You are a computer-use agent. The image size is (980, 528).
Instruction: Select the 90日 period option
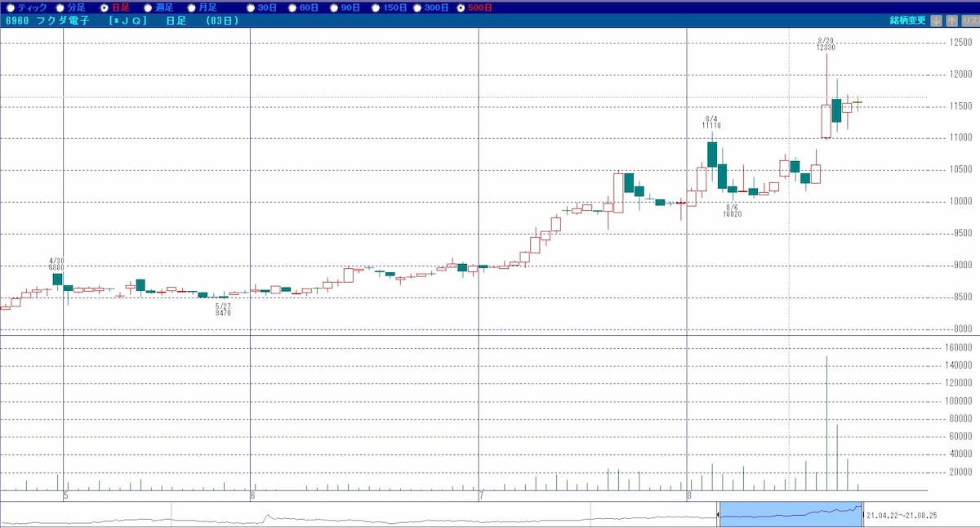(332, 7)
